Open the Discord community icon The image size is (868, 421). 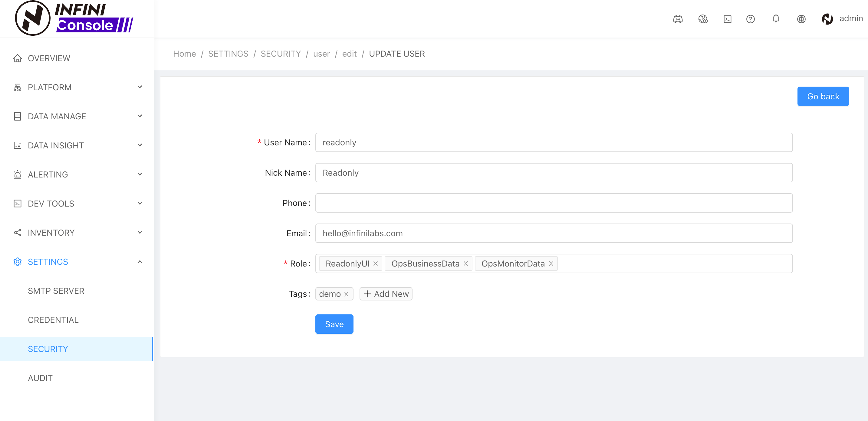[x=678, y=19]
